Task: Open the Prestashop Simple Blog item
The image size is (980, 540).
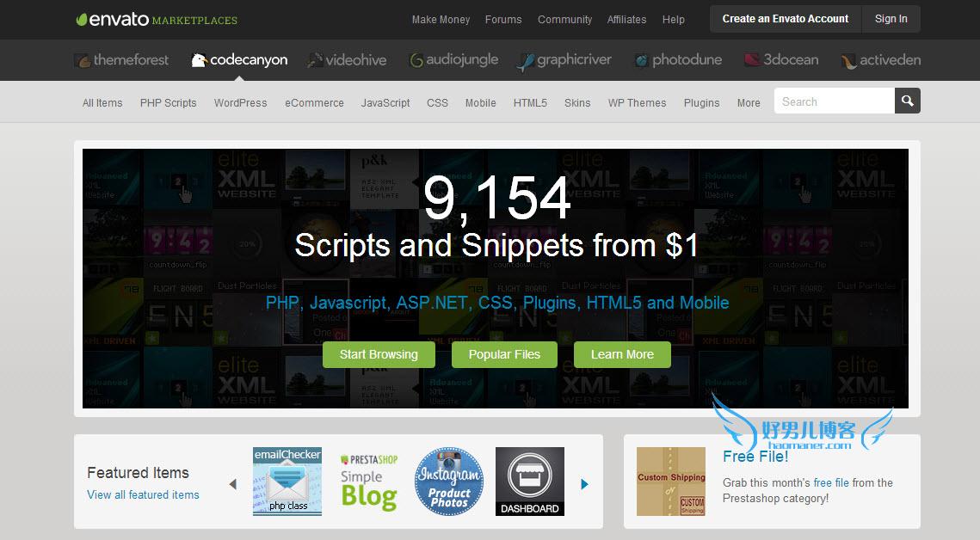Action: click(369, 482)
